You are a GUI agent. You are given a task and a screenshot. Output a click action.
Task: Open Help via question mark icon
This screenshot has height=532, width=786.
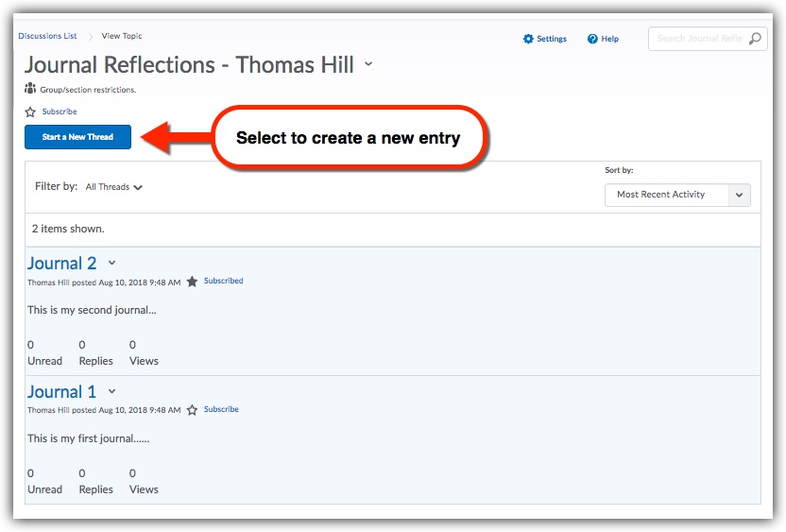pos(592,39)
